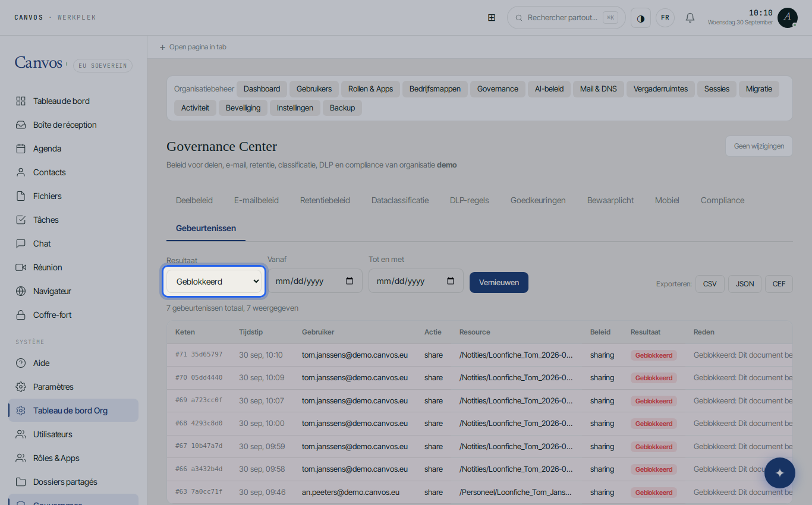Switch language with the FR button
The height and width of the screenshot is (505, 812).
click(665, 18)
